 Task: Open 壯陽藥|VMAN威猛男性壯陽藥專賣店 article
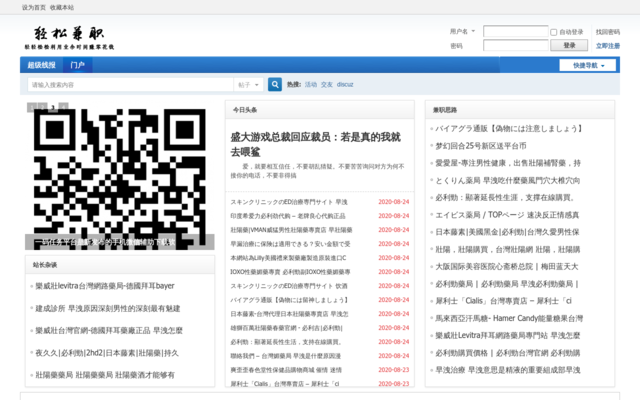[291, 230]
